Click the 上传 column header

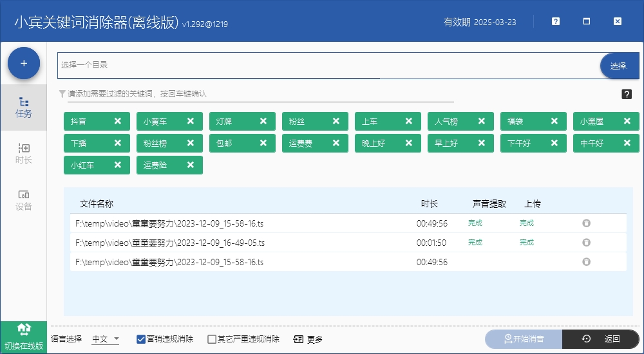pyautogui.click(x=533, y=203)
